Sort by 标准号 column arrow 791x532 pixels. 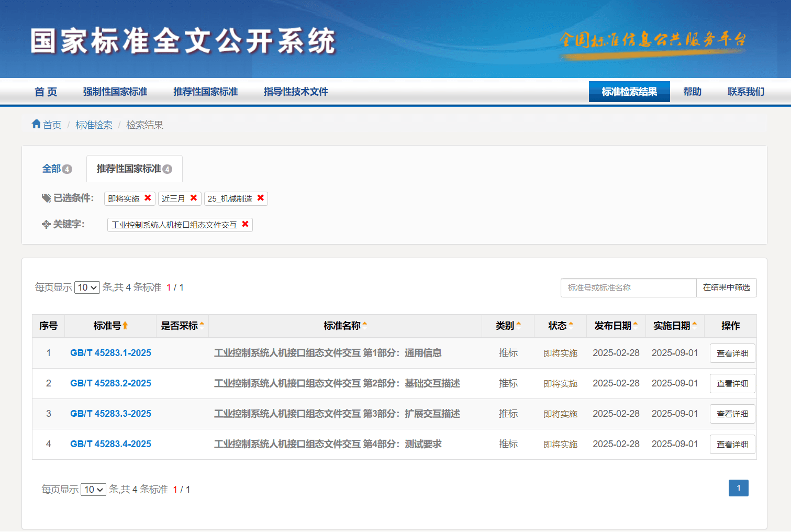[x=125, y=326]
